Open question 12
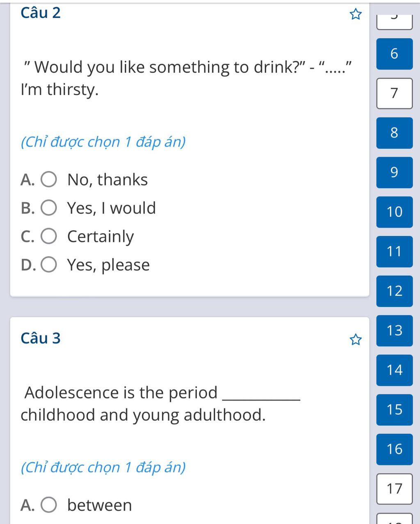Viewport: 420px width, 524px height. [x=394, y=291]
